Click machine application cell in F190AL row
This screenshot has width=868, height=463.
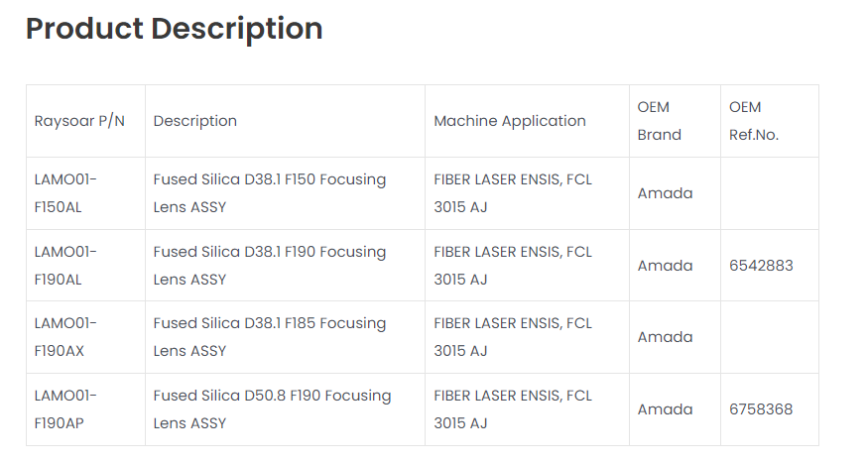point(512,266)
